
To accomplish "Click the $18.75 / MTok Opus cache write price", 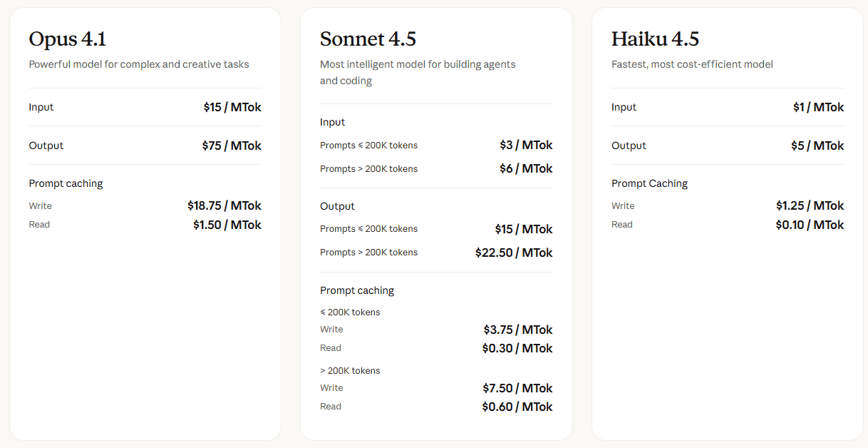I will coord(224,205).
